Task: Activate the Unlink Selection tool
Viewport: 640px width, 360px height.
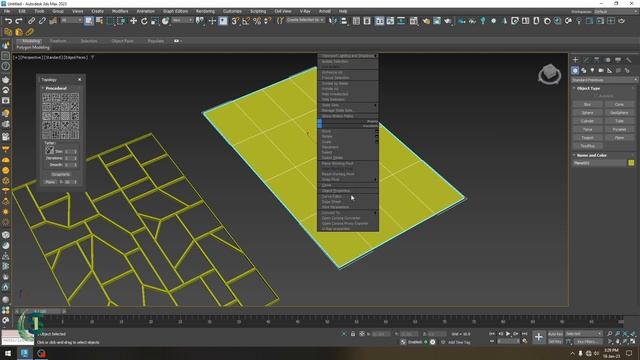Action: click(42, 21)
